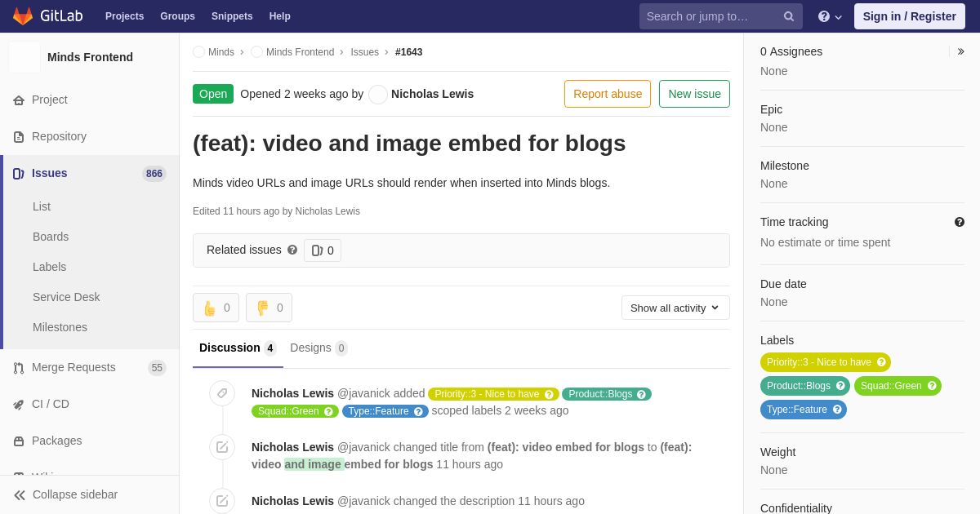Click help icon on Product::Blogs sidebar label

click(840, 386)
